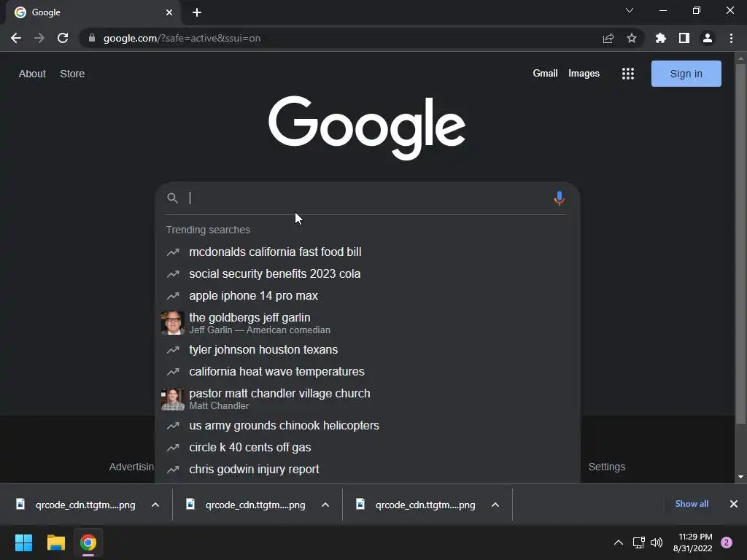Image resolution: width=747 pixels, height=560 pixels.
Task: Open the tab search chevron
Action: [x=630, y=10]
